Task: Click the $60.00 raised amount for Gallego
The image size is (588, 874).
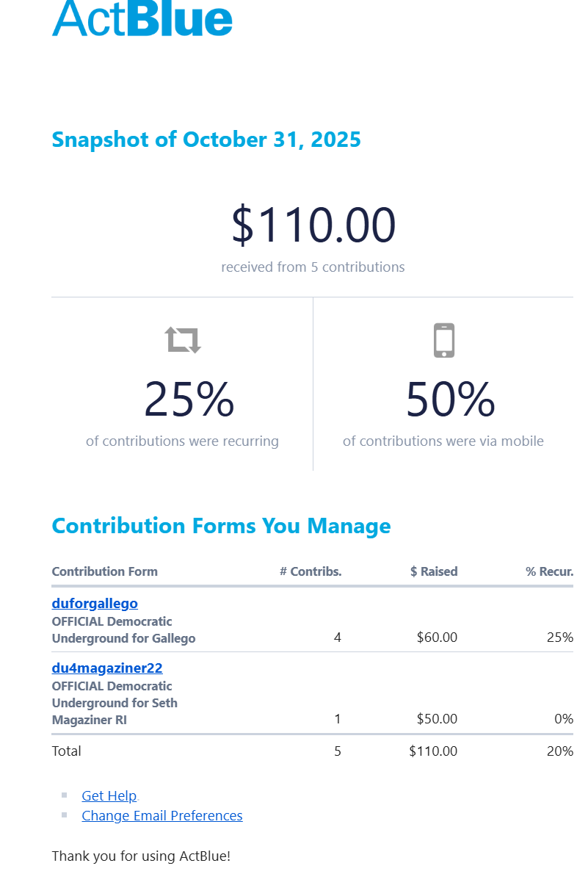Action: pyautogui.click(x=437, y=638)
